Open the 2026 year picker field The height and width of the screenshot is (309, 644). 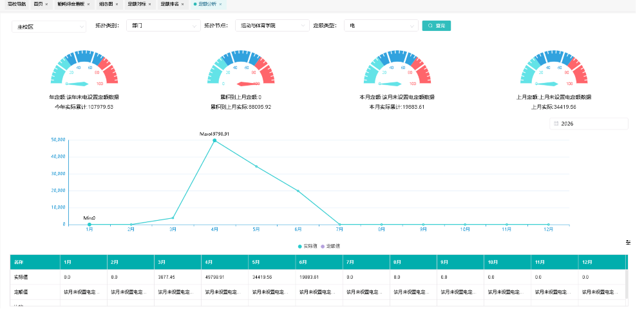coord(589,124)
